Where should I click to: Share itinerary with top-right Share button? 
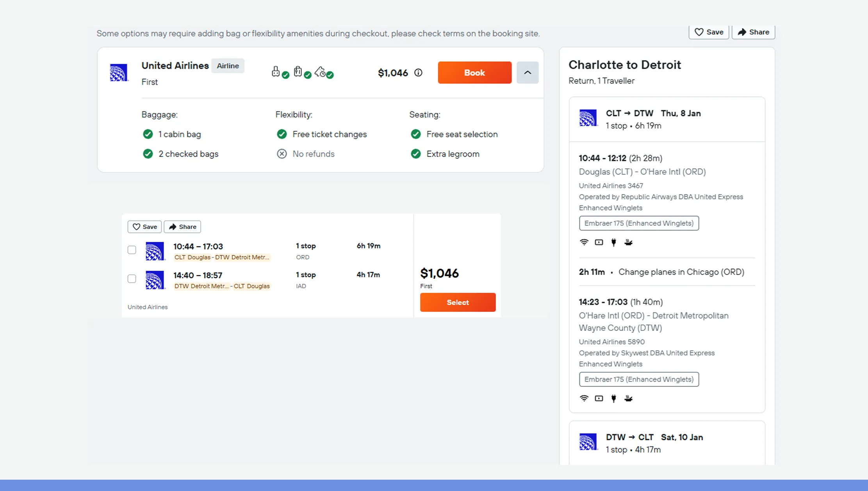[753, 32]
